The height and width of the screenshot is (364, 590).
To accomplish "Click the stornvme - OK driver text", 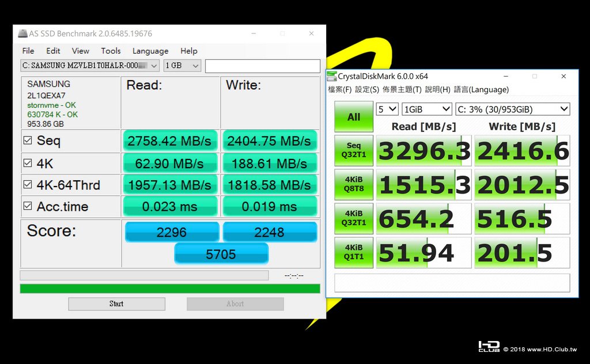I will coord(51,105).
